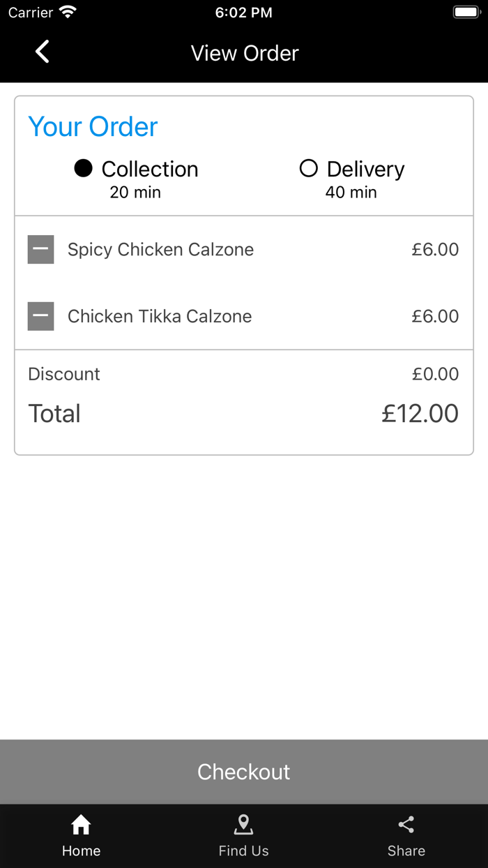Tap the Wi-Fi status icon

(68, 13)
